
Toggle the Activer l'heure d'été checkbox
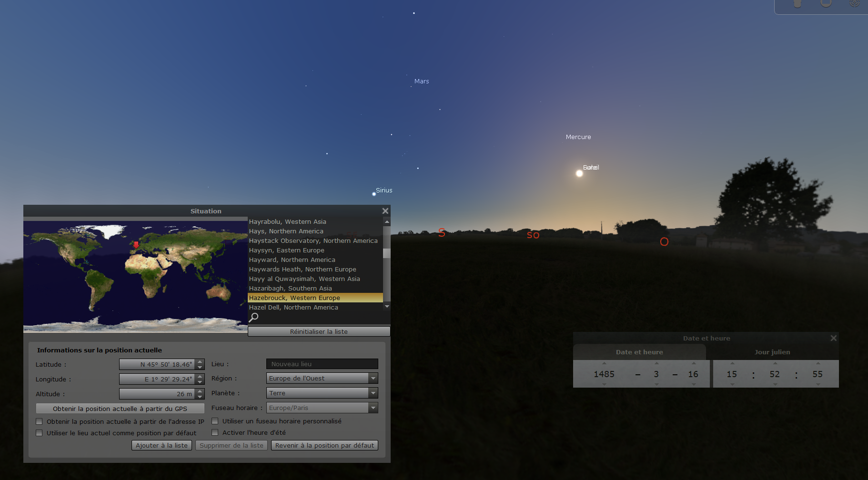(x=215, y=432)
